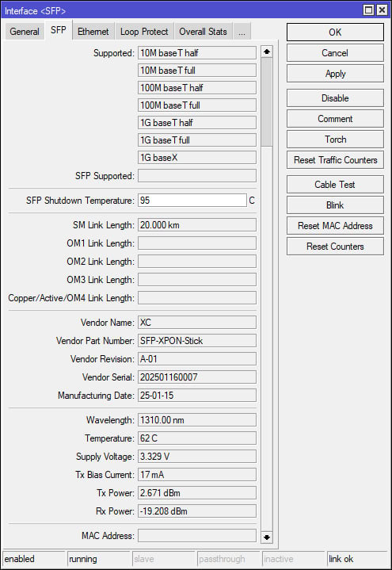The height and width of the screenshot is (570, 392).
Task: Focus the SFP Shutdown Temperature field
Action: tap(192, 201)
